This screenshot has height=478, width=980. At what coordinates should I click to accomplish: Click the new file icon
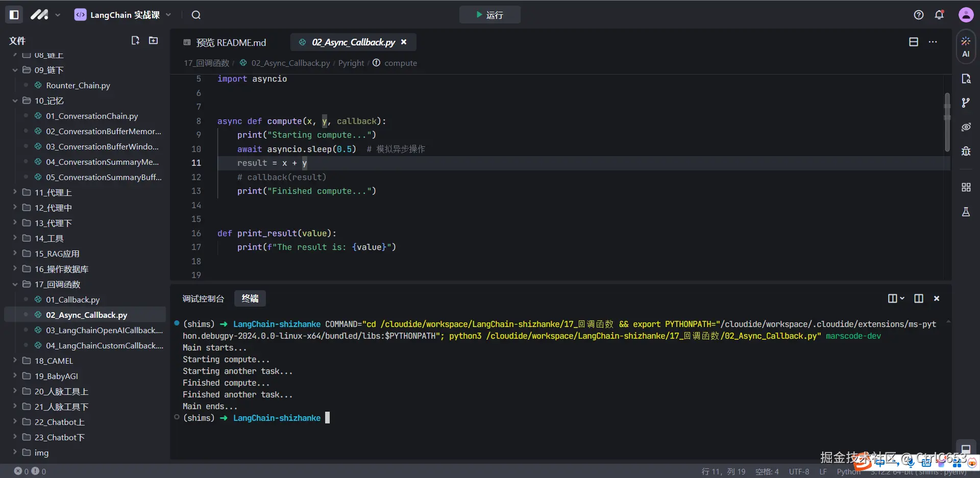135,40
